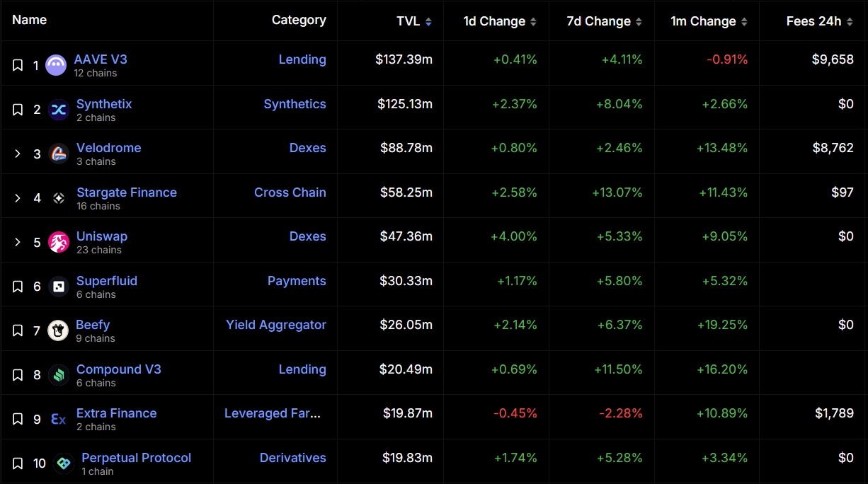Bookmark Perpetual Protocol row
This screenshot has height=484, width=868.
18,463
